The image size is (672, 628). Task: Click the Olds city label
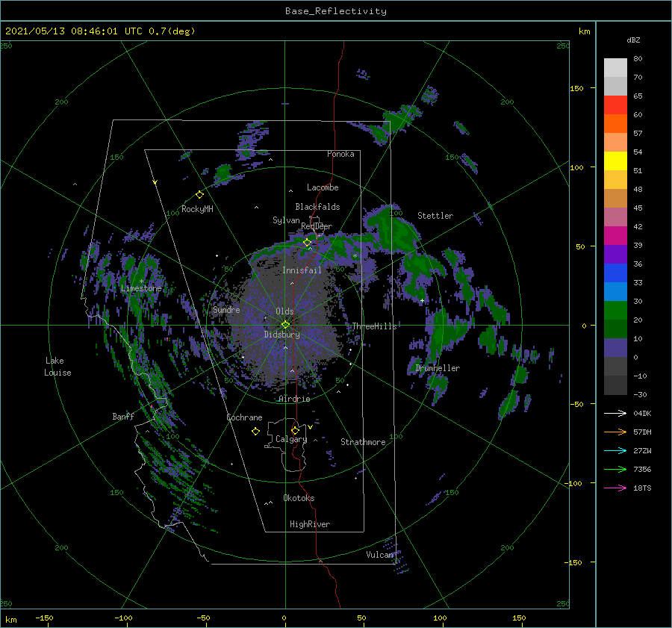(284, 311)
